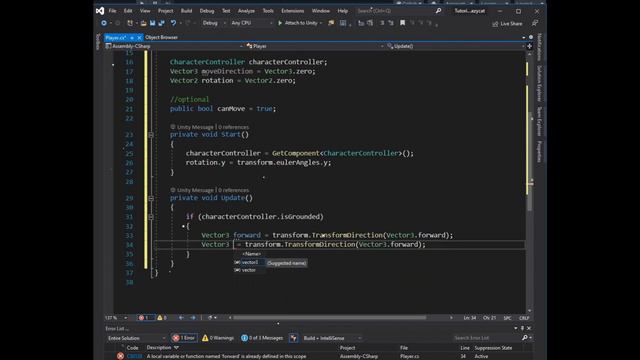Click the comment-out selection toolbar icon
This screenshot has width=640, height=360.
click(382, 23)
